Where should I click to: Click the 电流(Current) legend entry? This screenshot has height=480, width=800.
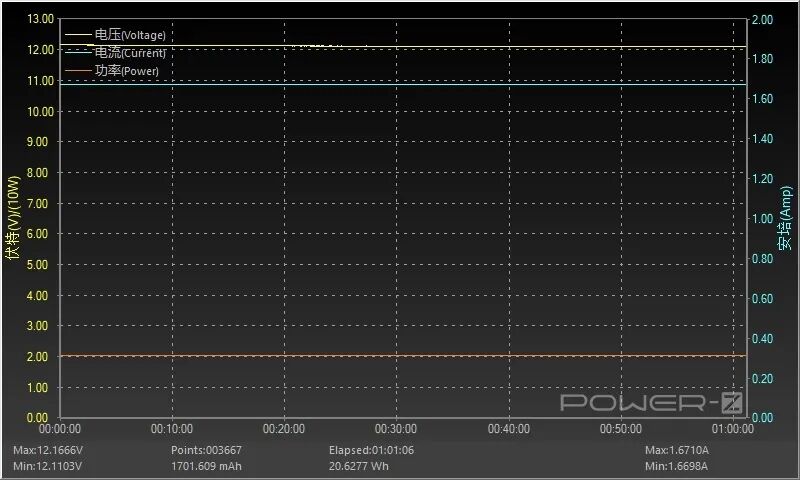[x=115, y=53]
